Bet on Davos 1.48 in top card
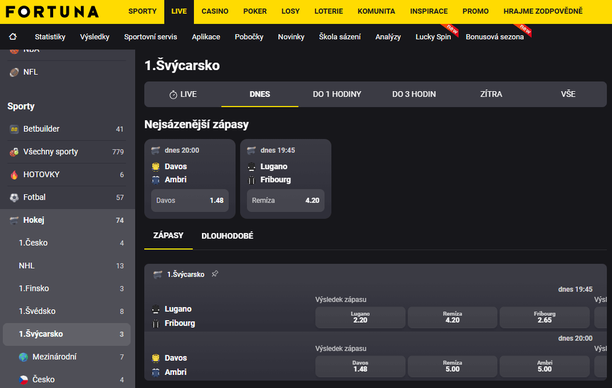 190,201
